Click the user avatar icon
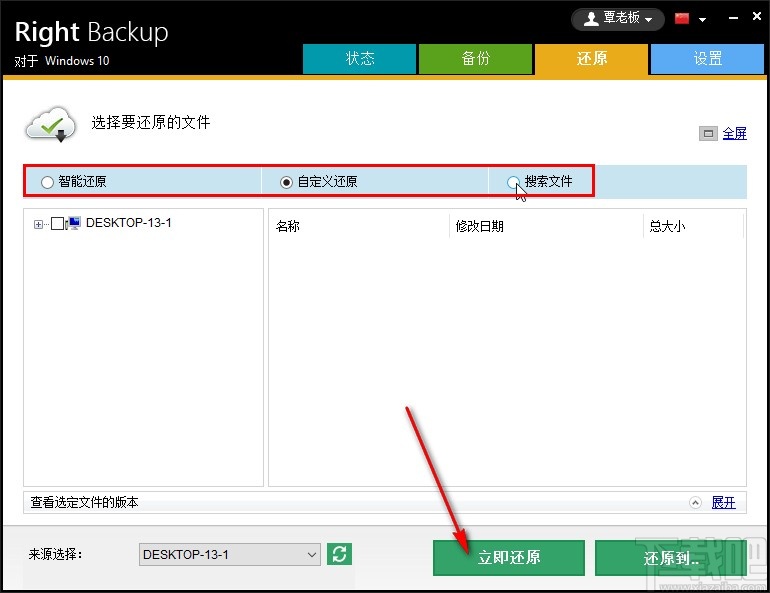This screenshot has height=593, width=770. pyautogui.click(x=591, y=19)
